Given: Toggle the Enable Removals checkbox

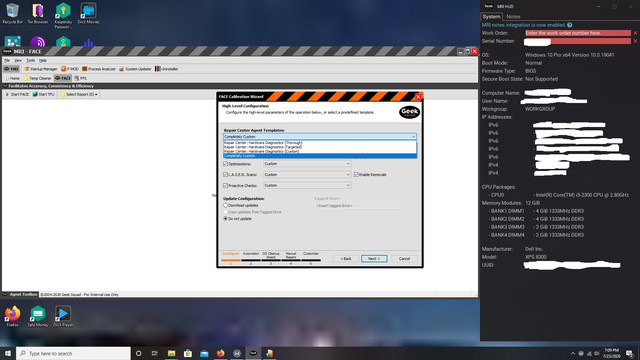Looking at the screenshot, I should [356, 174].
